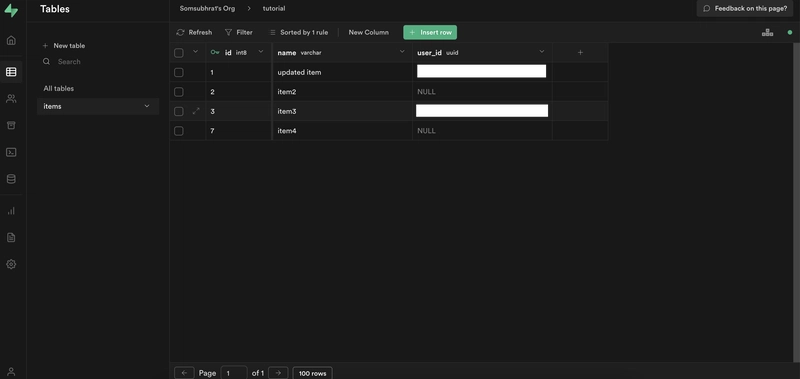Screen dimensions: 800x379
Task: Click the page number input field
Action: (x=234, y=373)
